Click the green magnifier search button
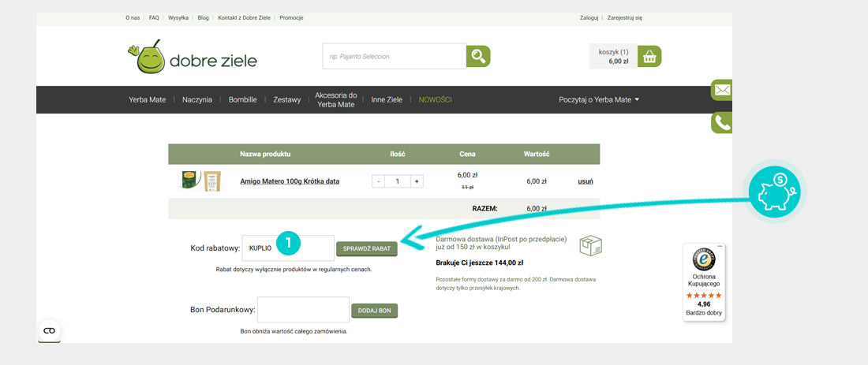Screen dimensions: 868x365 point(478,56)
